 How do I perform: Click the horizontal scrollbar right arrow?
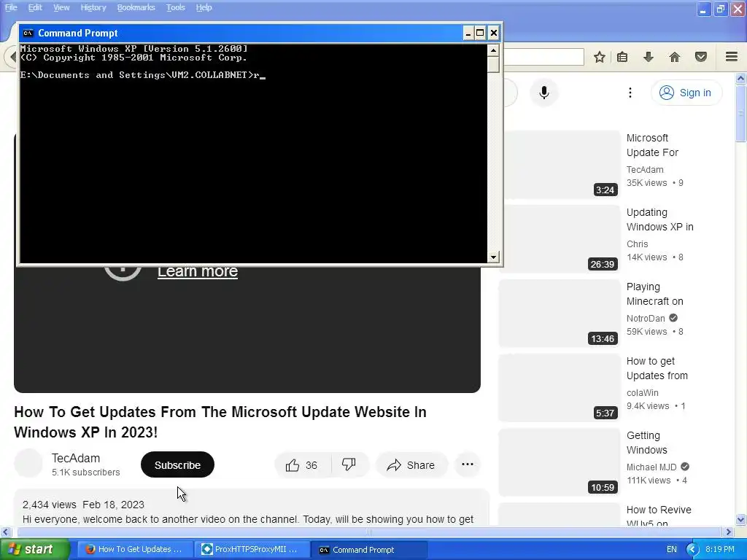(x=729, y=532)
